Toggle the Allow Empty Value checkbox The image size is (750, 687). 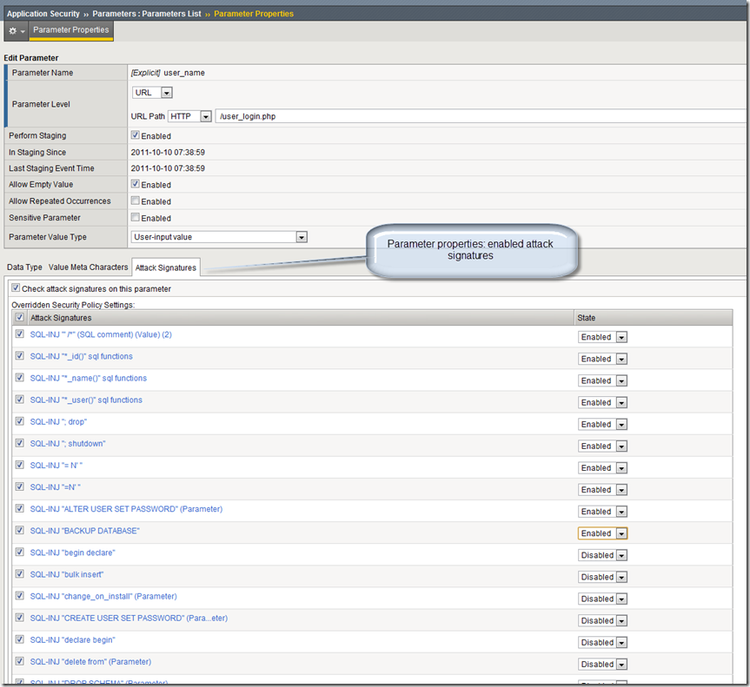click(x=136, y=184)
